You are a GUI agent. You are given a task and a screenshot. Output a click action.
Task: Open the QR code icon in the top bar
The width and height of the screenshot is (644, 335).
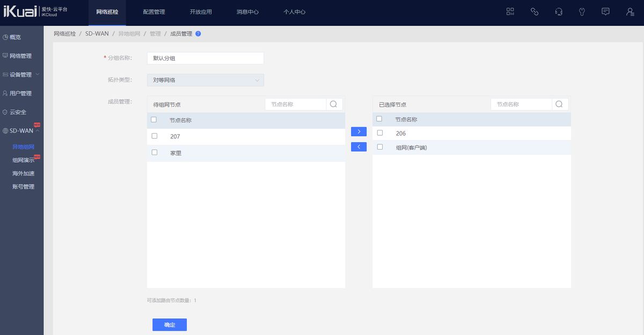[510, 11]
